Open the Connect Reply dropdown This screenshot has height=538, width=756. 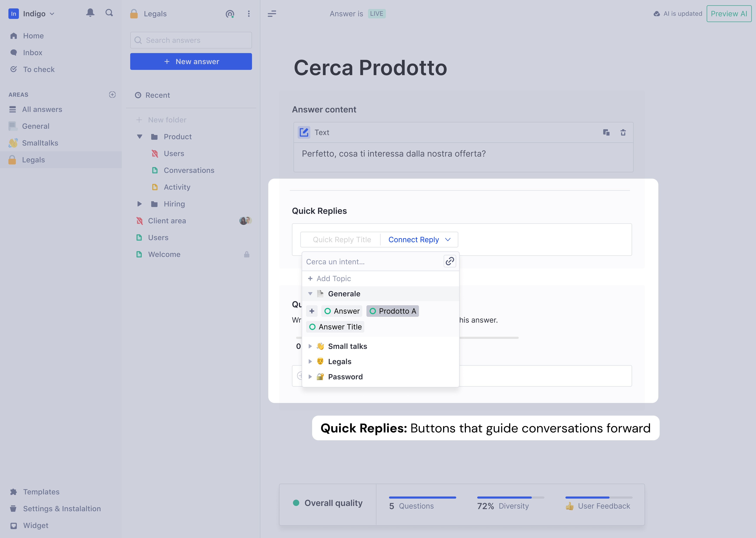[x=419, y=240]
